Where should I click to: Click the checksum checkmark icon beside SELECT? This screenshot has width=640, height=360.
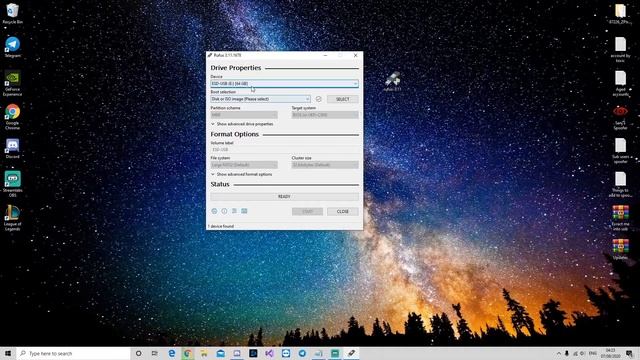pos(318,99)
